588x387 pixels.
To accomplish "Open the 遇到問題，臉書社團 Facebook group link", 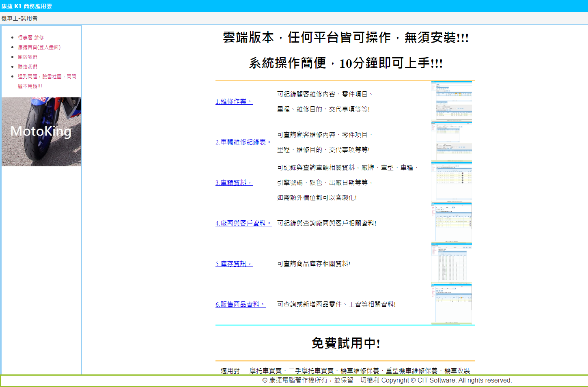I will [x=47, y=77].
